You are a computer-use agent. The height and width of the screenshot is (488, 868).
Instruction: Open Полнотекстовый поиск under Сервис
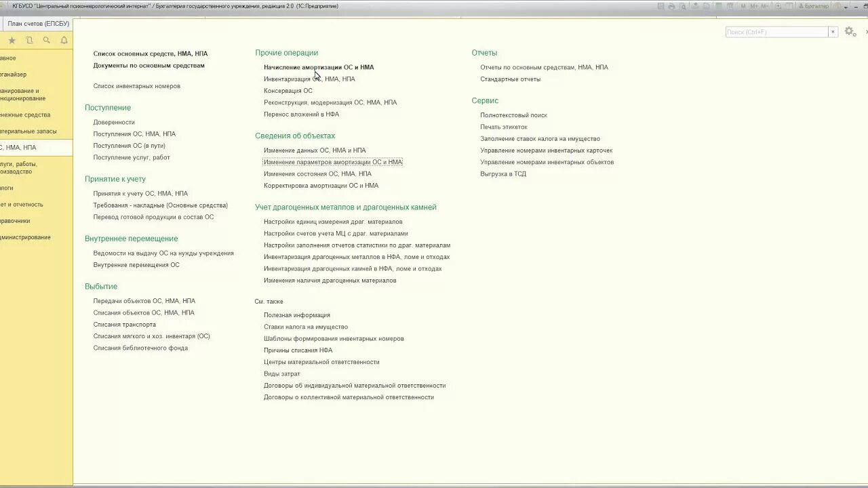(514, 115)
